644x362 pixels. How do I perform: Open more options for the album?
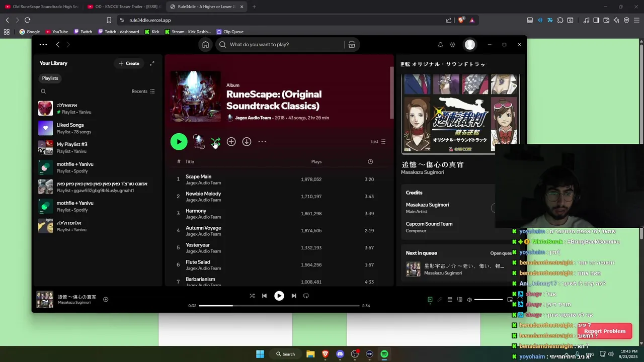tap(262, 142)
